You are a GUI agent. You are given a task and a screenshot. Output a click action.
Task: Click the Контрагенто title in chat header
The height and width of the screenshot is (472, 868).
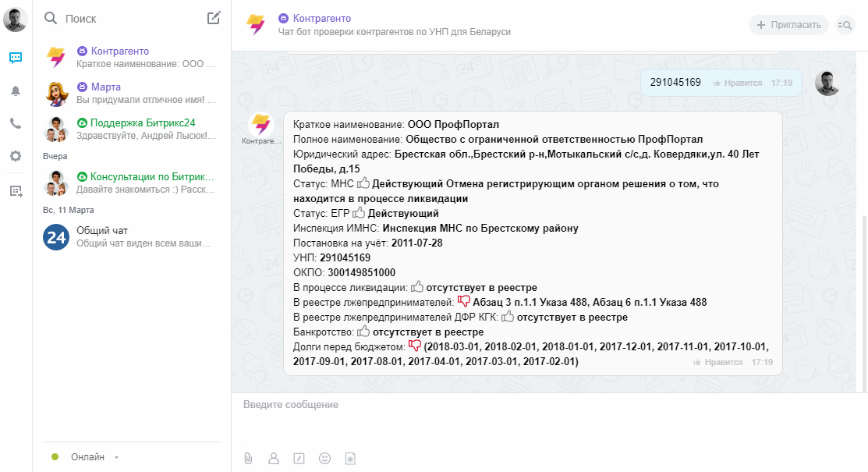[x=321, y=18]
